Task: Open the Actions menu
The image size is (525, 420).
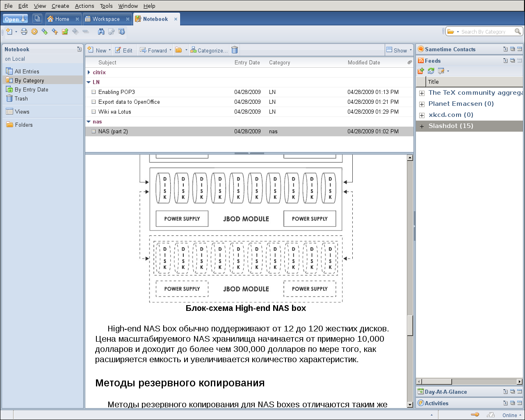Action: click(84, 6)
